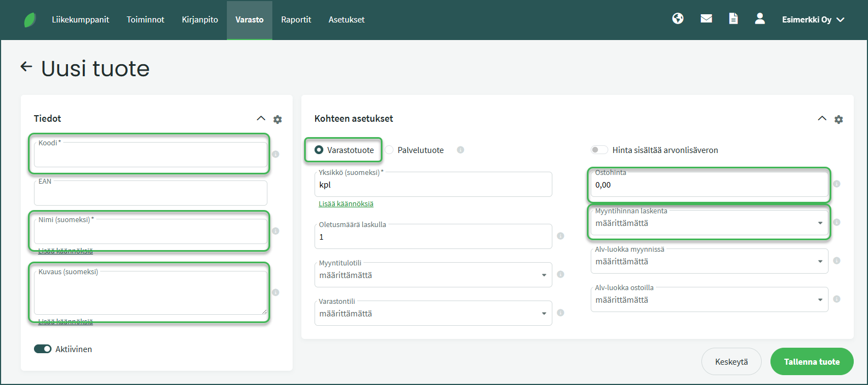Image resolution: width=868 pixels, height=385 pixels.
Task: Open the Myyntitulotili dropdown
Action: click(x=433, y=275)
